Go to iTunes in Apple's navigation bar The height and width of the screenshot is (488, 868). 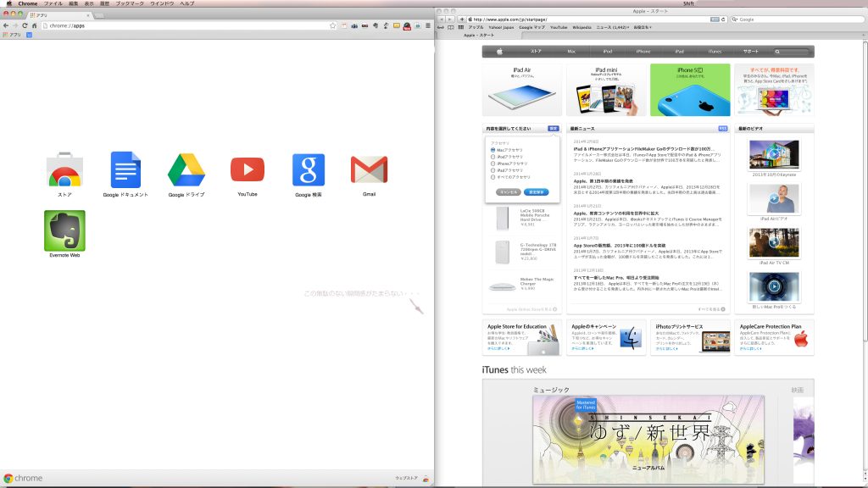715,52
